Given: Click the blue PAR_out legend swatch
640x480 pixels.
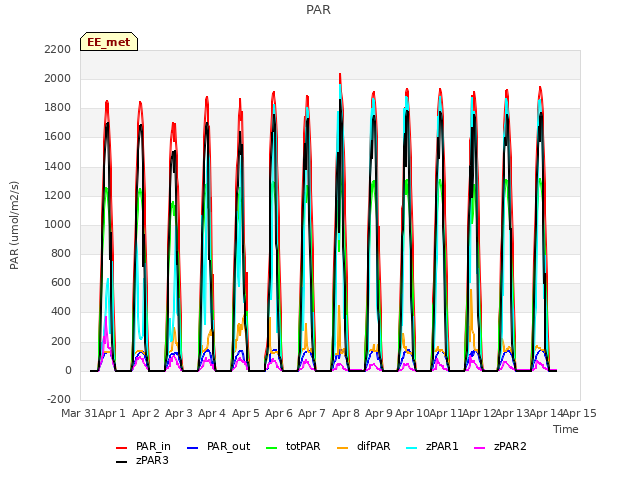Looking at the screenshot, I should tap(192, 448).
